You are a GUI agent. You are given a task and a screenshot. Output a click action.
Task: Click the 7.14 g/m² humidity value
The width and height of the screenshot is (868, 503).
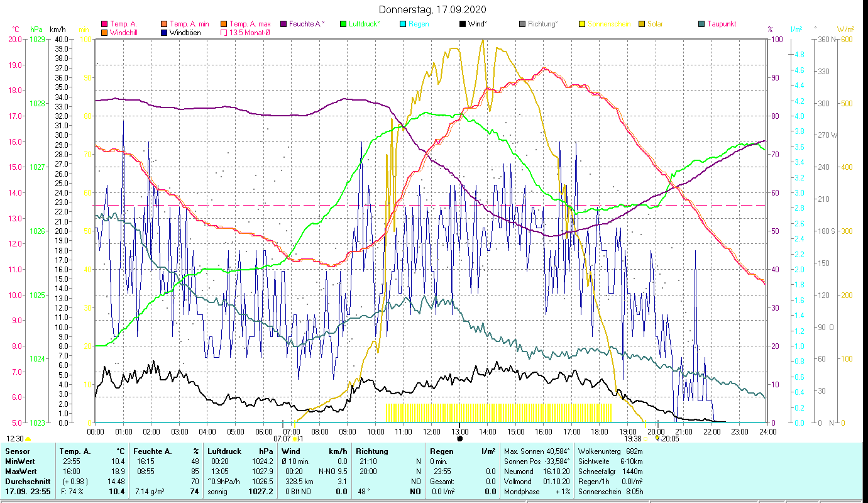pyautogui.click(x=150, y=492)
